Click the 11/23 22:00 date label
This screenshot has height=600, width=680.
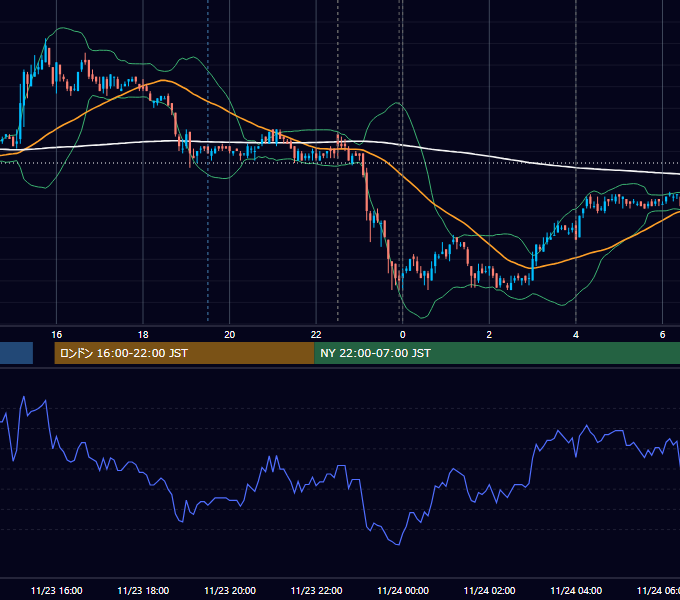[316, 590]
